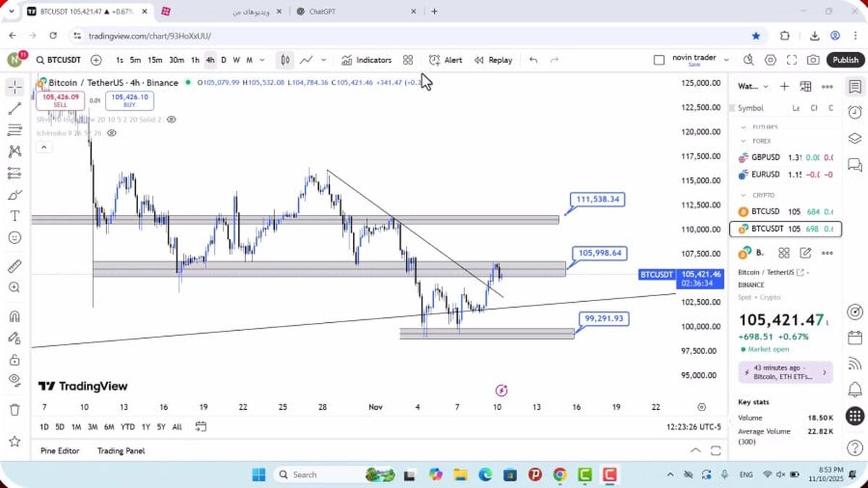This screenshot has height=488, width=868.
Task: Open the chart patterns tool
Action: pyautogui.click(x=14, y=151)
